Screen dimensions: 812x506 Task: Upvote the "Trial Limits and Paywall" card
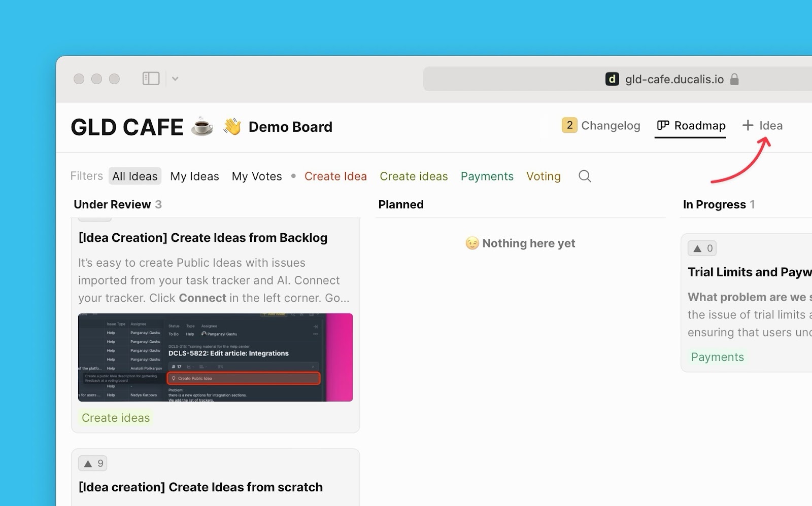coord(702,248)
